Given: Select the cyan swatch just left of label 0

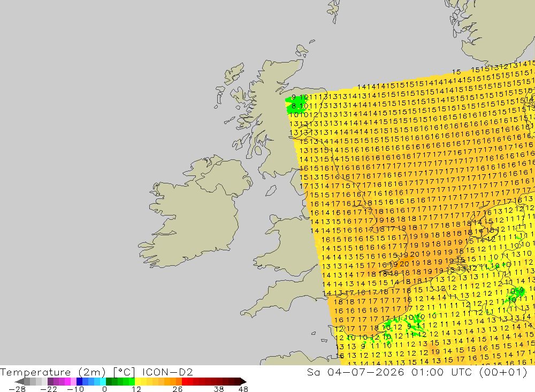Looking at the screenshot, I should [x=103, y=381].
